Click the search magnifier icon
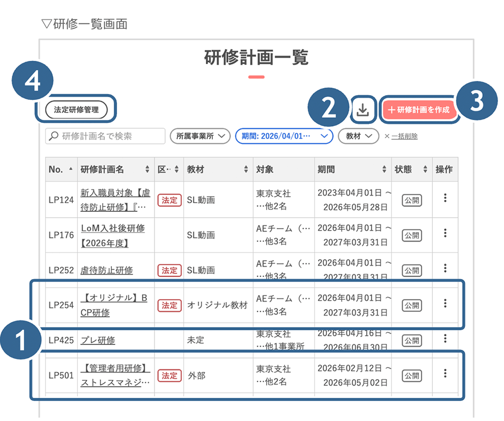The height and width of the screenshot is (421, 504). (53, 136)
